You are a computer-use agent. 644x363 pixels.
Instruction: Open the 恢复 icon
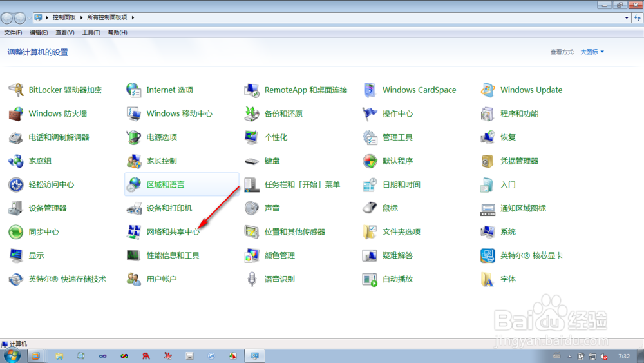488,137
